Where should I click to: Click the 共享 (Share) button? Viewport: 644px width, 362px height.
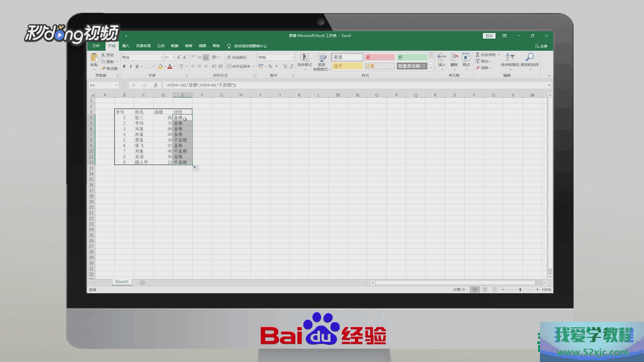click(x=541, y=46)
